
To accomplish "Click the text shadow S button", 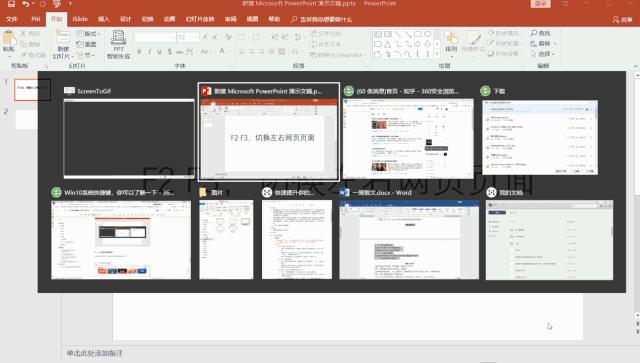I will tap(169, 51).
